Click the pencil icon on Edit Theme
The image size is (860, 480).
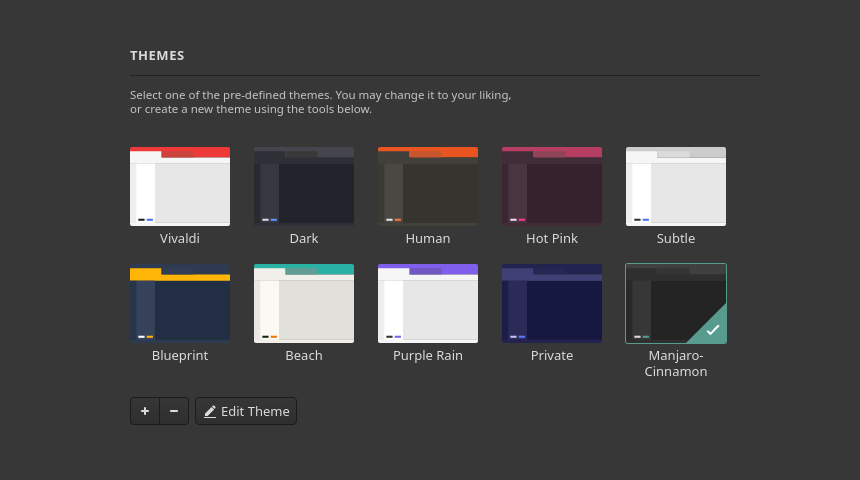click(210, 411)
